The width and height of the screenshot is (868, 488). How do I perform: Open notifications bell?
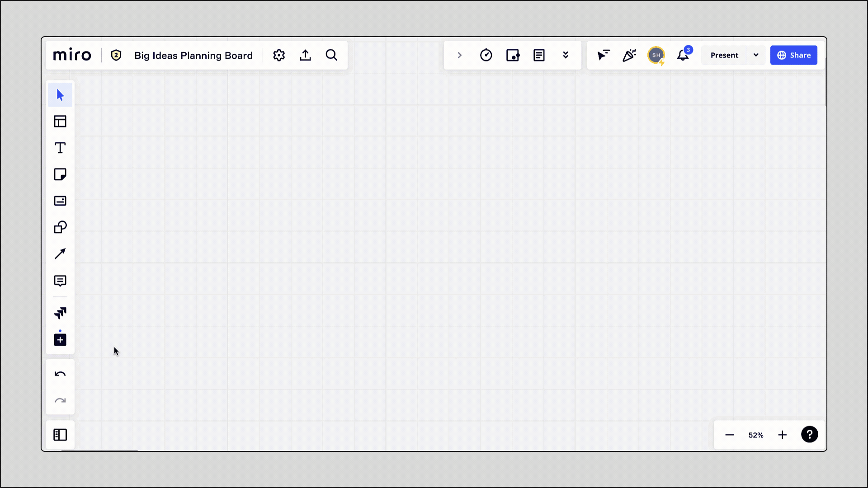[x=683, y=55]
